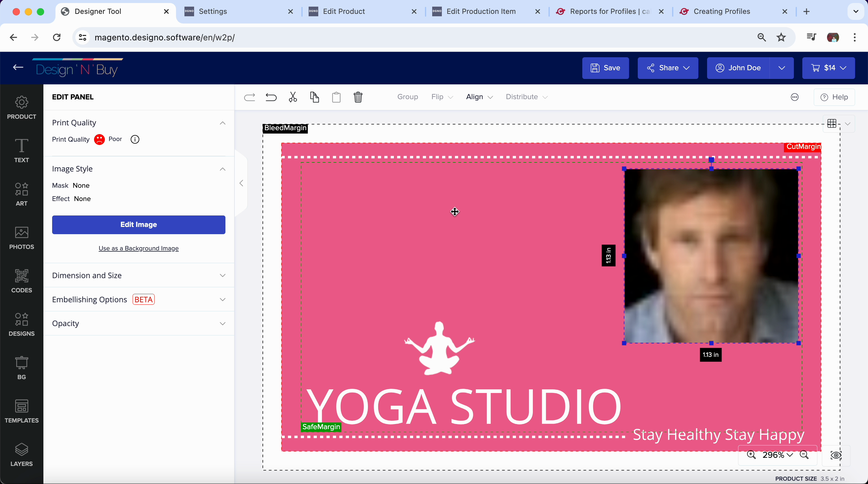Click the undo arrow icon
Viewport: 868px width, 484px height.
click(271, 97)
